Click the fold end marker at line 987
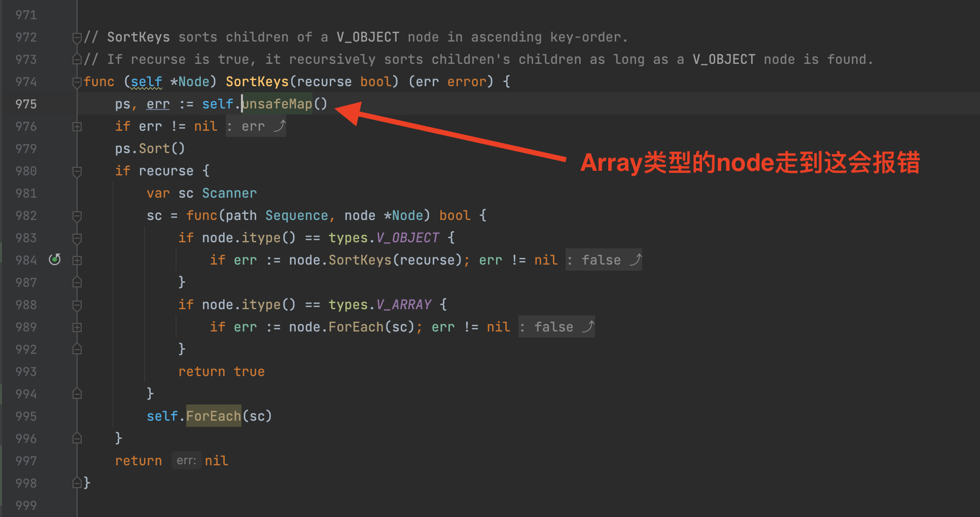The width and height of the screenshot is (980, 517). [x=77, y=282]
